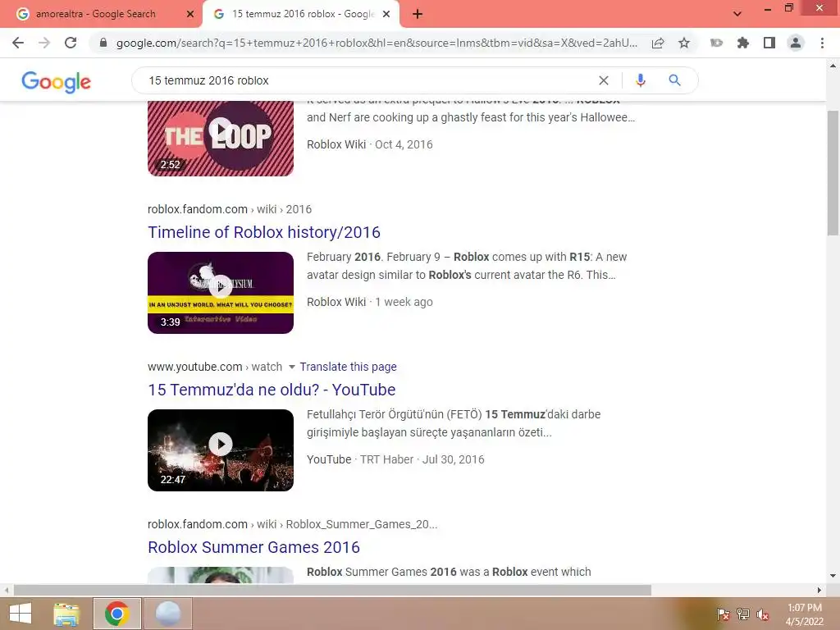Open the Google logo homepage
This screenshot has height=630, width=840.
tap(57, 81)
